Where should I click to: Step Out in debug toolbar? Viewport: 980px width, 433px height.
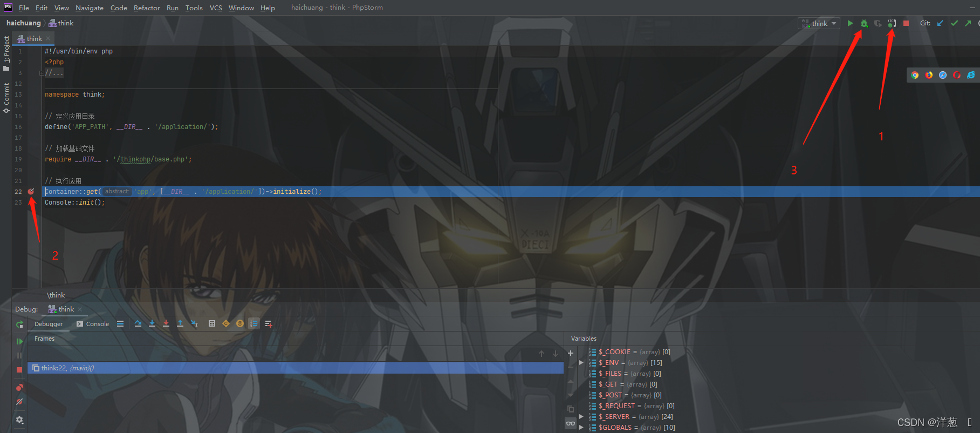click(x=180, y=324)
